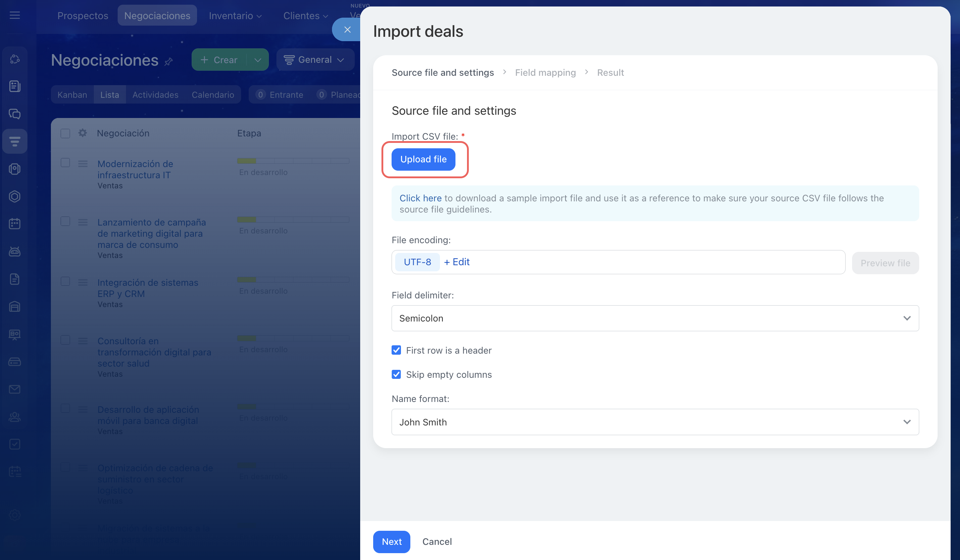Click the Upload file button

click(423, 159)
